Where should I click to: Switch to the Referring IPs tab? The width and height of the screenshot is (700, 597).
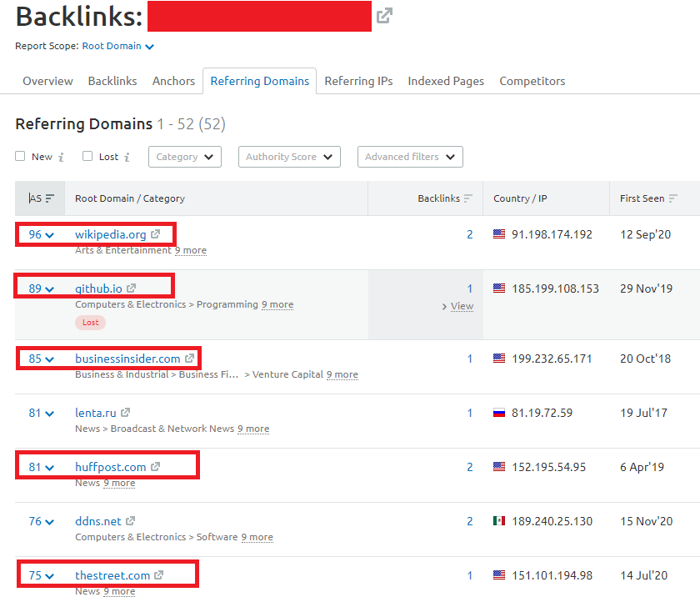tap(358, 81)
